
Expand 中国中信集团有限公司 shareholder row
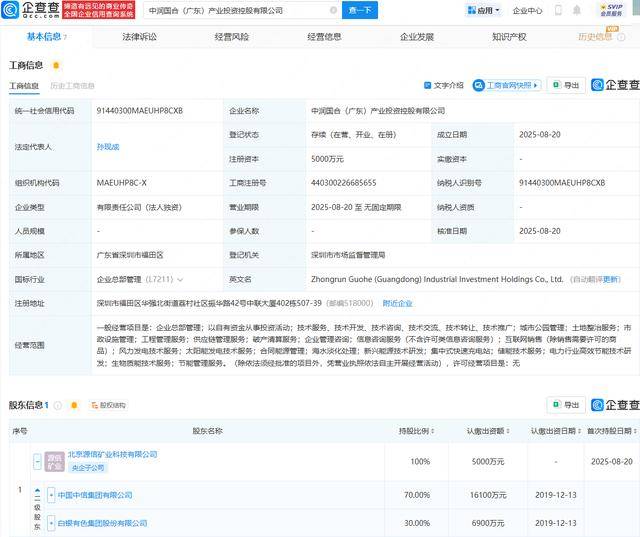pyautogui.click(x=51, y=495)
